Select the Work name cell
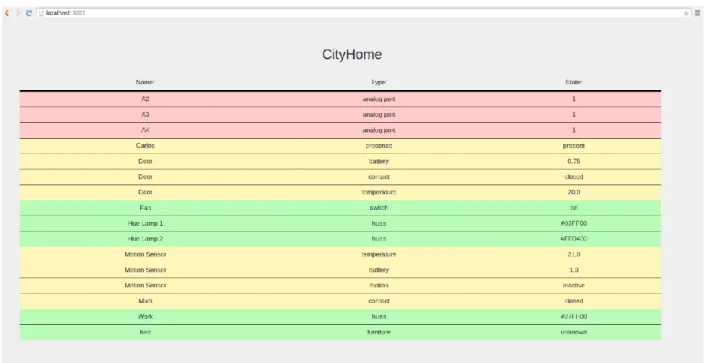Viewport: 705px width, 363px height. click(145, 317)
